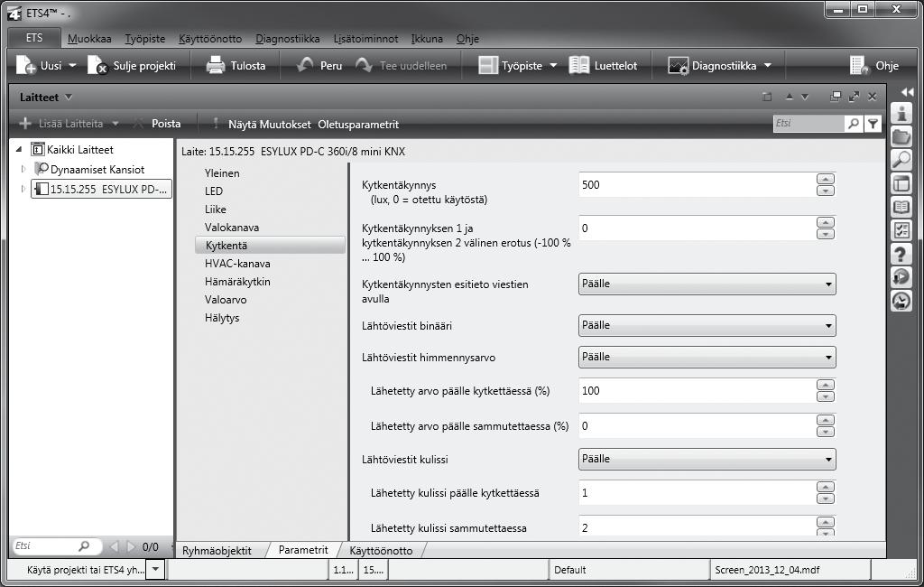Viewport: 924px width, 587px height.
Task: Decrease Lähetetty arvo päälle kytkettäessä stepper
Action: [x=826, y=396]
